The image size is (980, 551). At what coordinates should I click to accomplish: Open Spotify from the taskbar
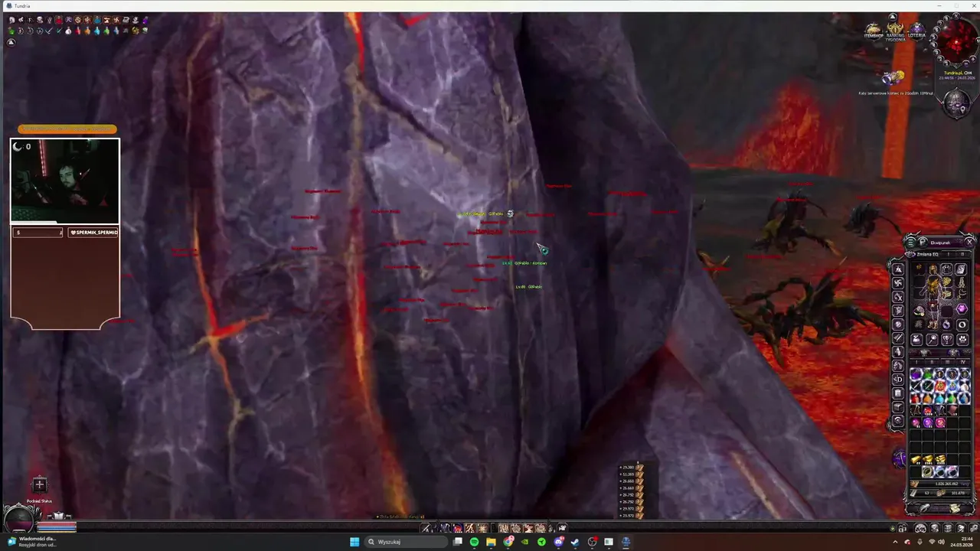coord(474,542)
